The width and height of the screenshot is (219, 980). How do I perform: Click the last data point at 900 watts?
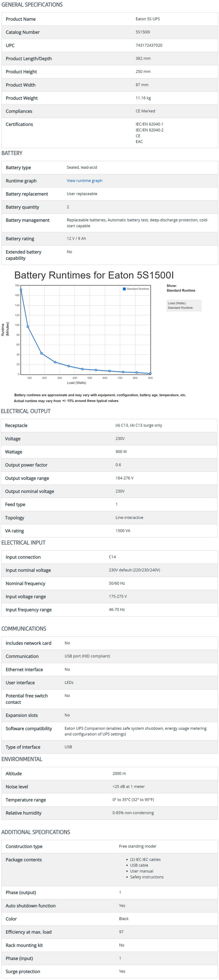(150, 374)
